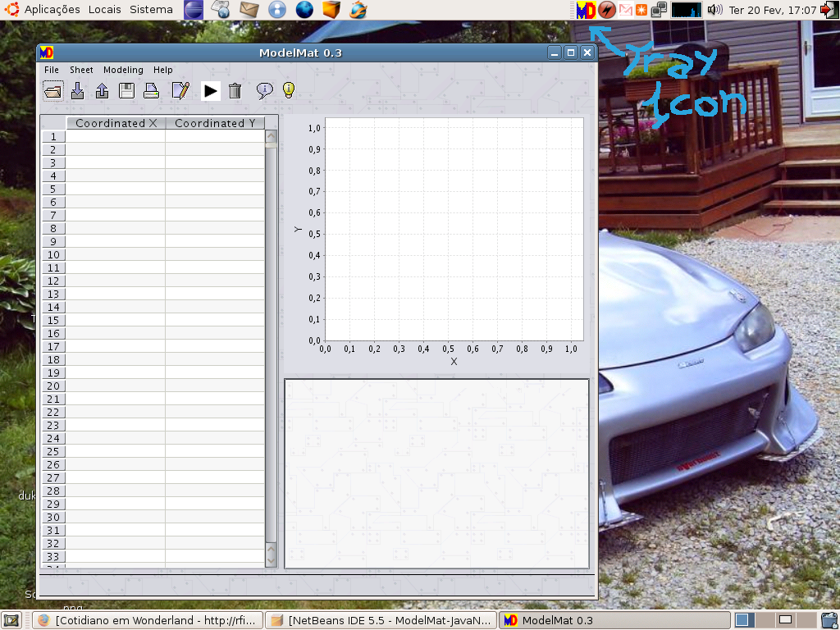
Task: Click the trash can clear icon
Action: coord(235,91)
